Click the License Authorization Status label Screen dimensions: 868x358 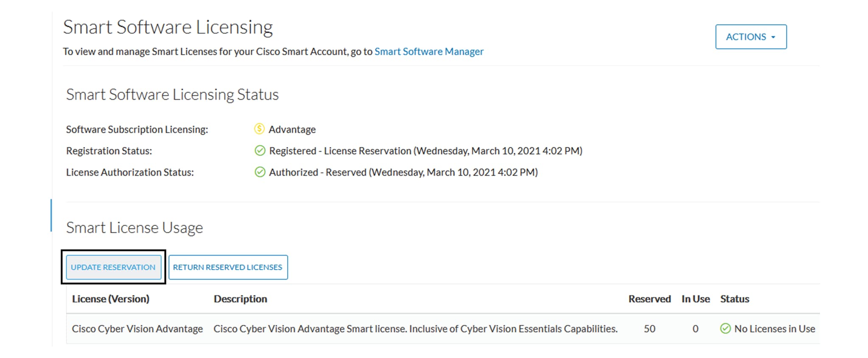pyautogui.click(x=130, y=172)
